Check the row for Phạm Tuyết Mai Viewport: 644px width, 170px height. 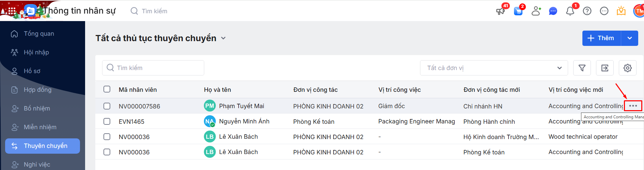[x=107, y=106]
